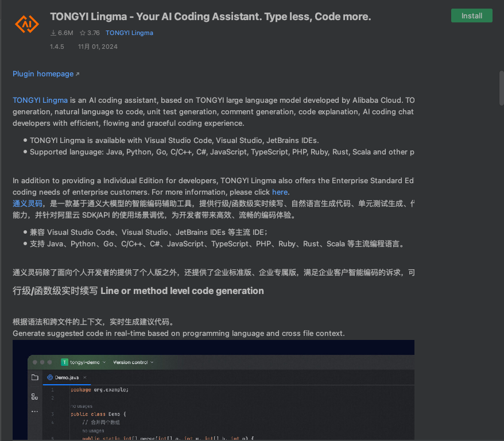Click the download count icon beside 6.6M
This screenshot has width=504, height=441.
pos(53,33)
